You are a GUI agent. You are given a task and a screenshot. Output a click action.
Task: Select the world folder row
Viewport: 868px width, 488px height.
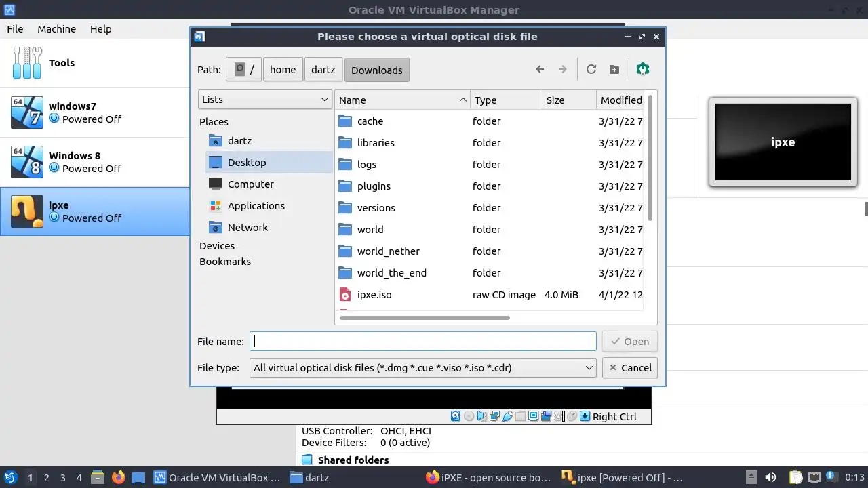489,230
